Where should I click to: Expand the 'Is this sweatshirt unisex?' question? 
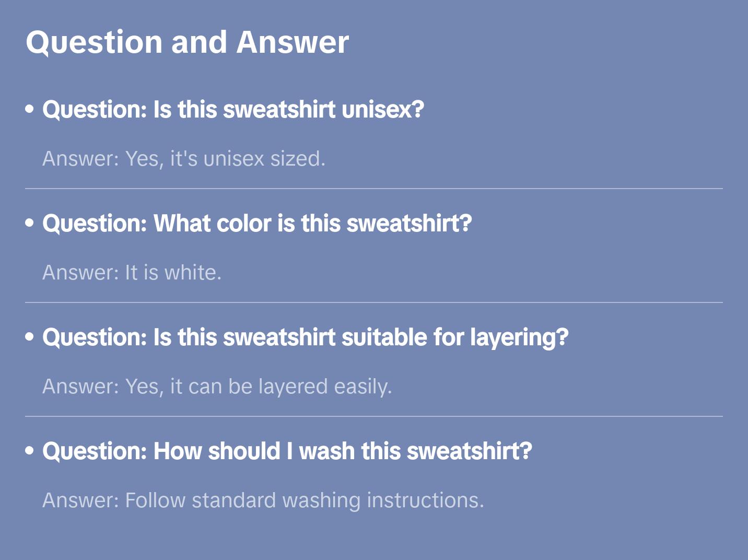pos(233,110)
